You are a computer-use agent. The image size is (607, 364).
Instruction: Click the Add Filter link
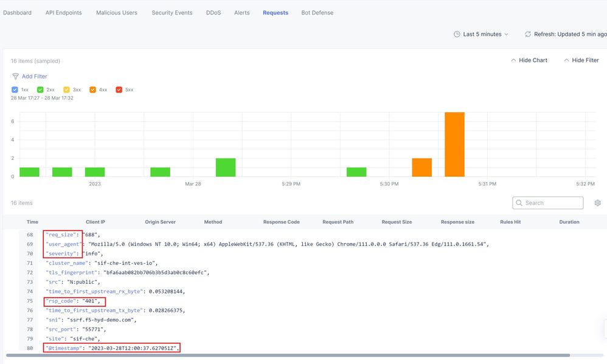click(x=34, y=77)
